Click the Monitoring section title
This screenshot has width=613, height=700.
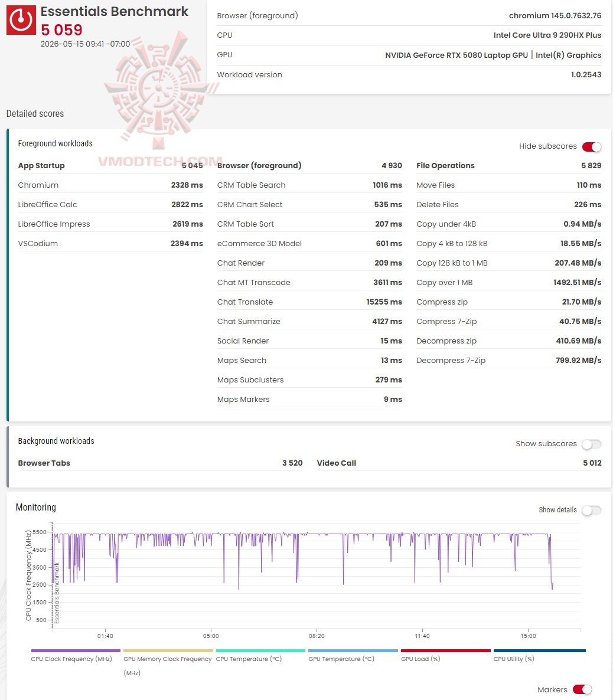[x=36, y=507]
